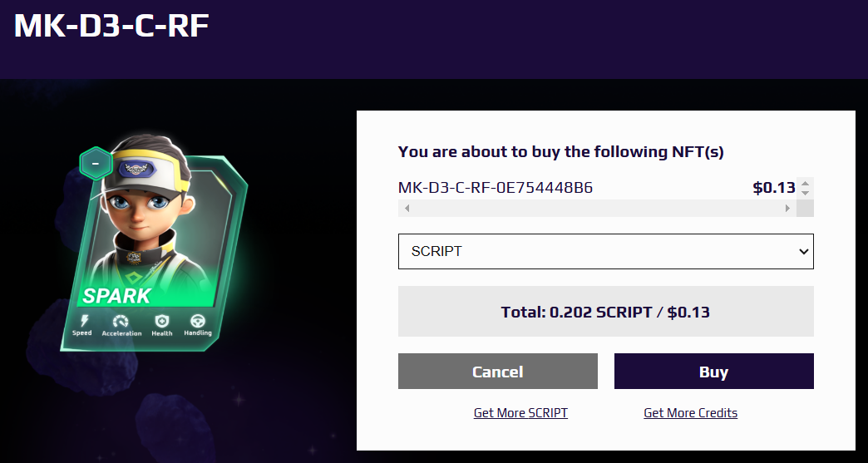Open the Get More SCRIPT link

[x=520, y=412]
